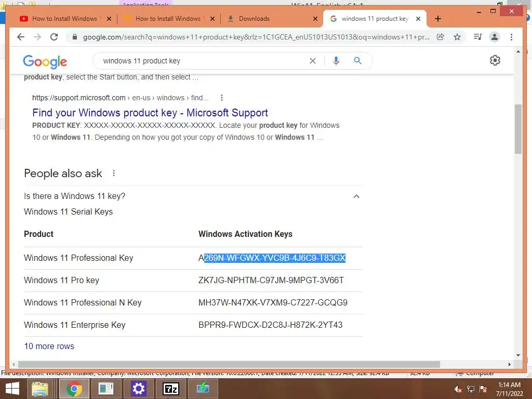Click the horizontal scrollbar thumb

click(x=229, y=364)
